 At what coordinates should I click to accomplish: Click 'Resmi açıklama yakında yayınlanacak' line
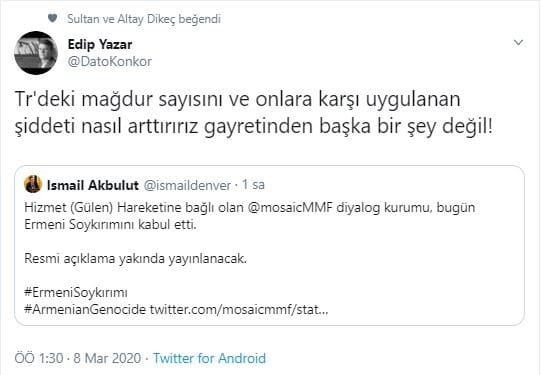tap(136, 259)
